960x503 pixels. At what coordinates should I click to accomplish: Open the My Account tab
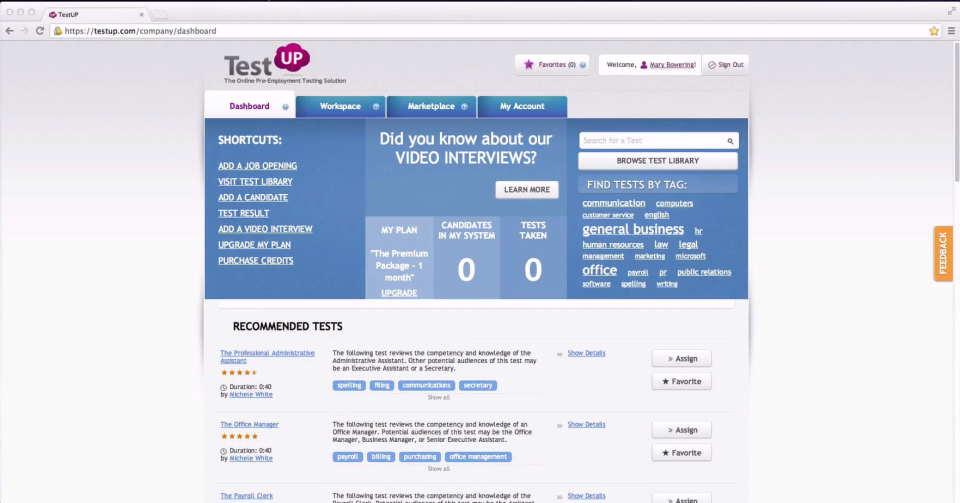pyautogui.click(x=522, y=106)
